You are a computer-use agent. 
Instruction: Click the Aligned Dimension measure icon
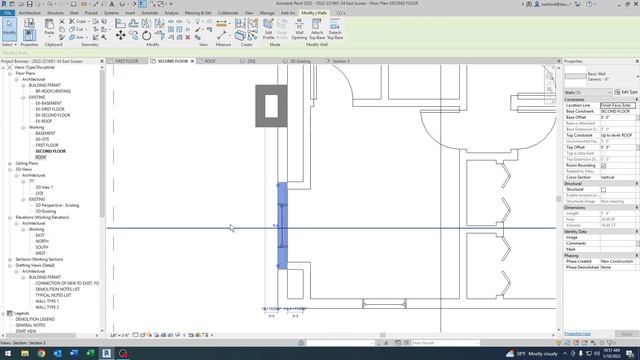[x=222, y=24]
